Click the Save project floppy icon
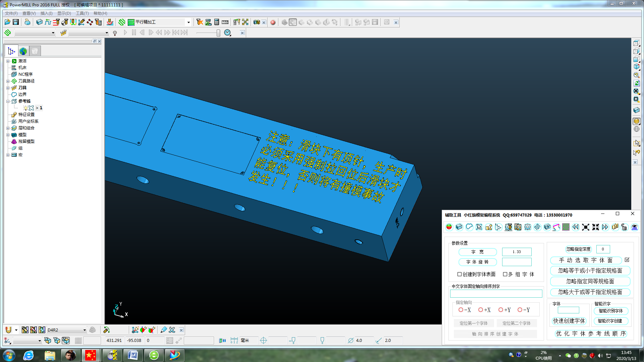This screenshot has height=362, width=644. click(16, 22)
